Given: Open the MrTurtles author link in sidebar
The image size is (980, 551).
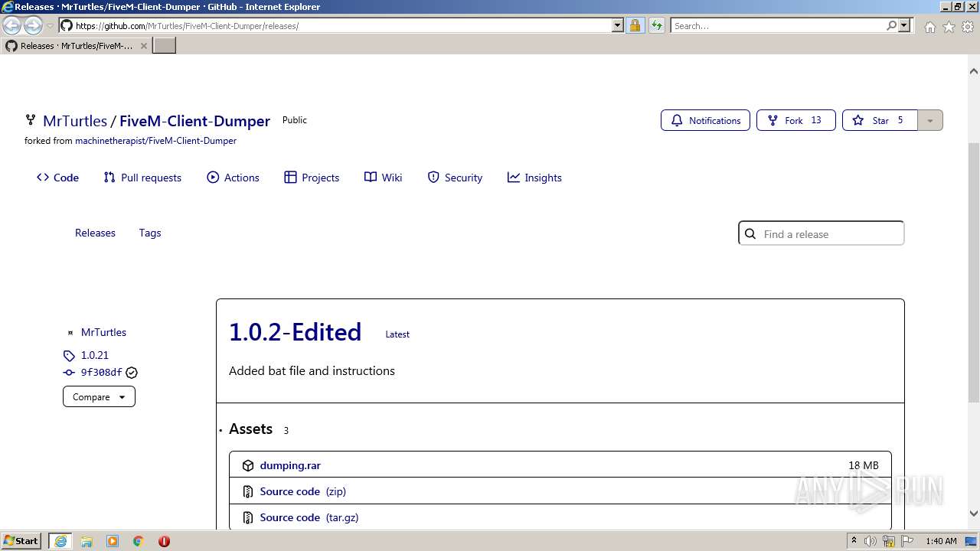Looking at the screenshot, I should click(x=103, y=332).
